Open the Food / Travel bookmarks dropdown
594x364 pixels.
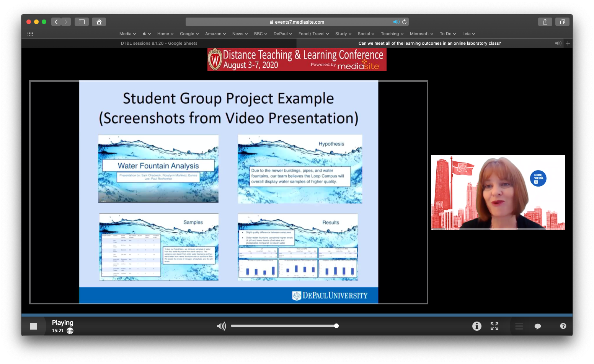[x=313, y=34]
